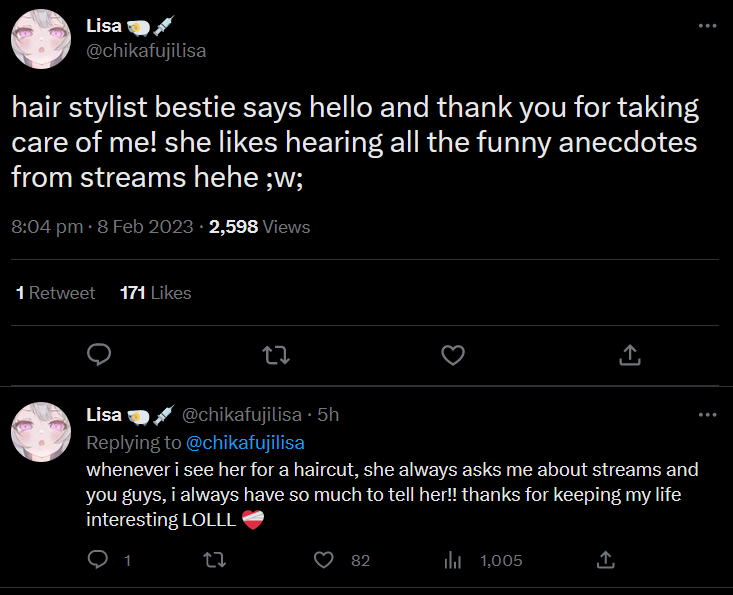This screenshot has height=595, width=733.
Task: View the 171 Likes list
Action: click(155, 293)
